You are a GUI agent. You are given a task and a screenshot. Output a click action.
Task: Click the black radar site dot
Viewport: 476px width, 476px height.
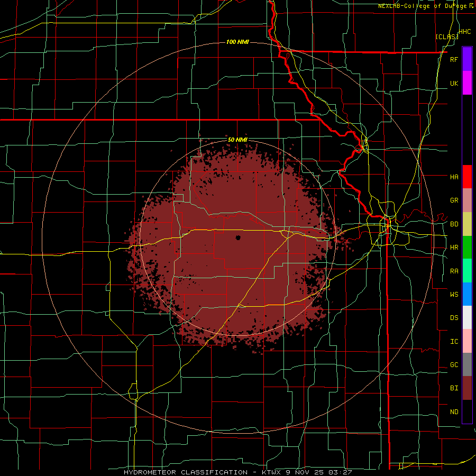[238, 237]
